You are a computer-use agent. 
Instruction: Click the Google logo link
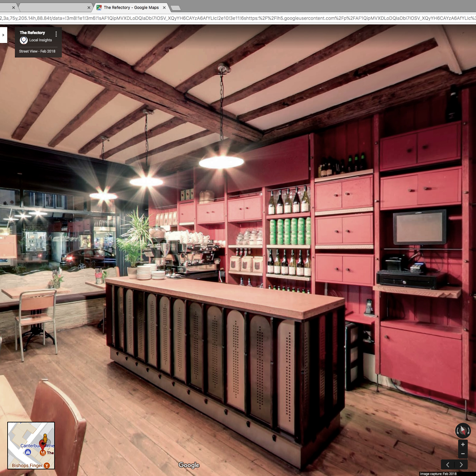click(189, 465)
